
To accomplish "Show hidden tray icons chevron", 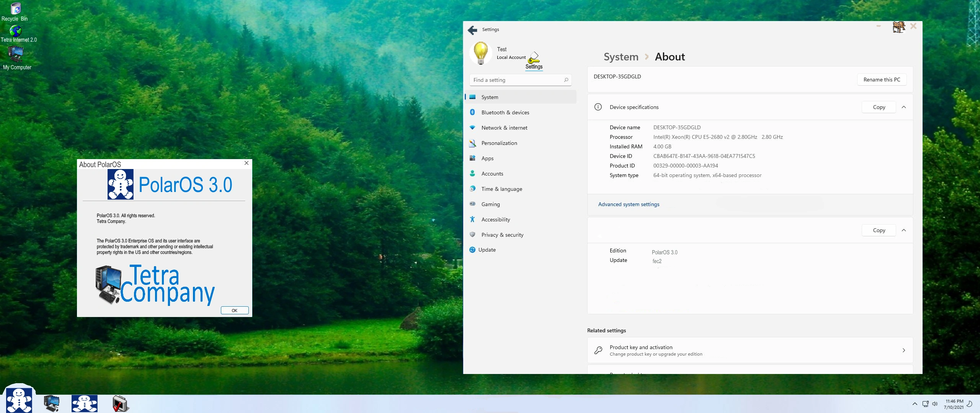I will [x=915, y=404].
